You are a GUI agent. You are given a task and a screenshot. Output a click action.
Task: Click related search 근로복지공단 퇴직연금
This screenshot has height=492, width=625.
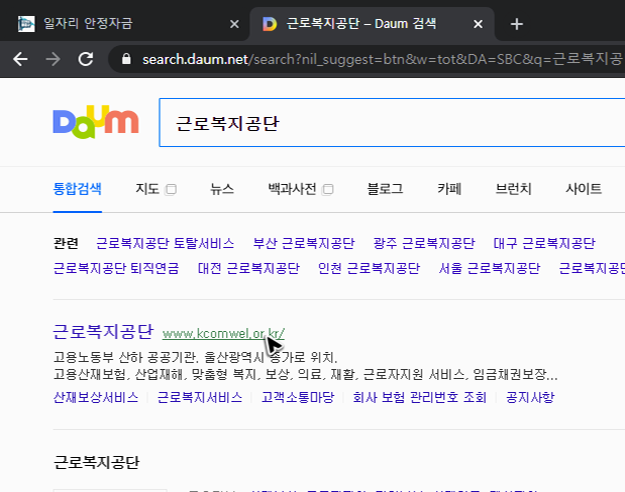coord(116,268)
